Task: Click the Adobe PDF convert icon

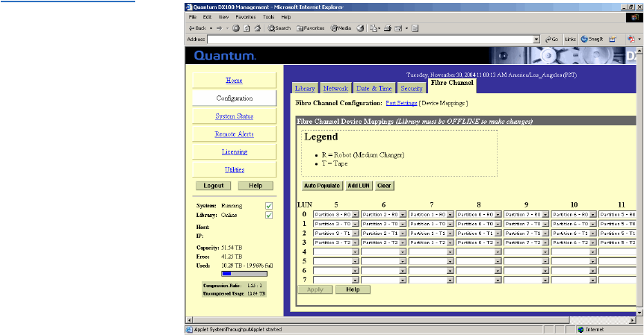Action: 631,40
